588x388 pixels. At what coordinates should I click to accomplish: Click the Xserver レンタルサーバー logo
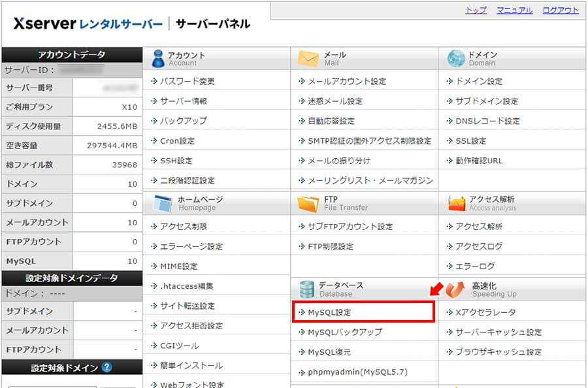[x=88, y=24]
